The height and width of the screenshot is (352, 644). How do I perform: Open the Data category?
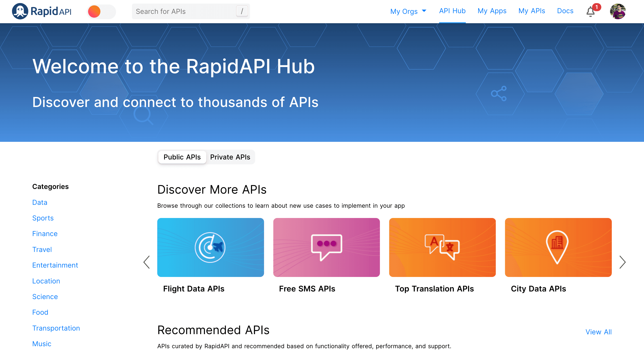(x=40, y=202)
